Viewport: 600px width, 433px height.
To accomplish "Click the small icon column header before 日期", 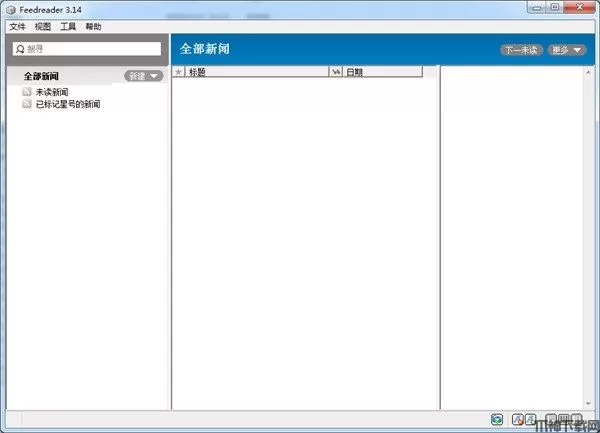I will [336, 72].
